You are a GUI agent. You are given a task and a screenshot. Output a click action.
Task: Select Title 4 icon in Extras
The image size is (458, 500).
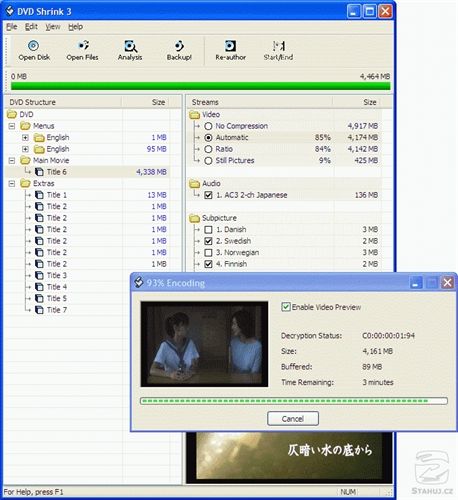pos(39,287)
